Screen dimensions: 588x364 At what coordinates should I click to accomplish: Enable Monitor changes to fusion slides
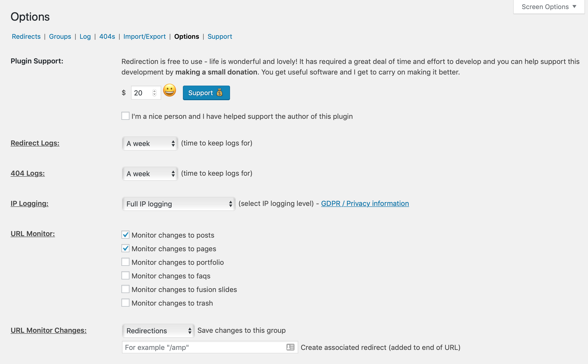click(125, 289)
